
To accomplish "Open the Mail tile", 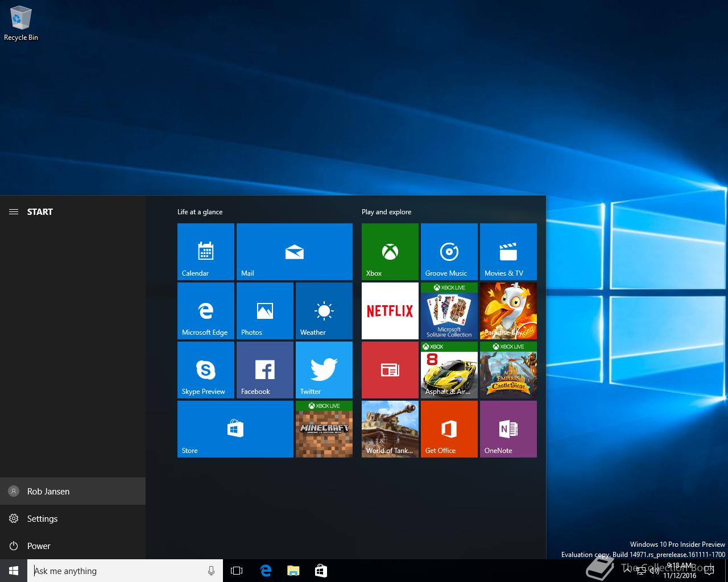I will click(x=295, y=252).
